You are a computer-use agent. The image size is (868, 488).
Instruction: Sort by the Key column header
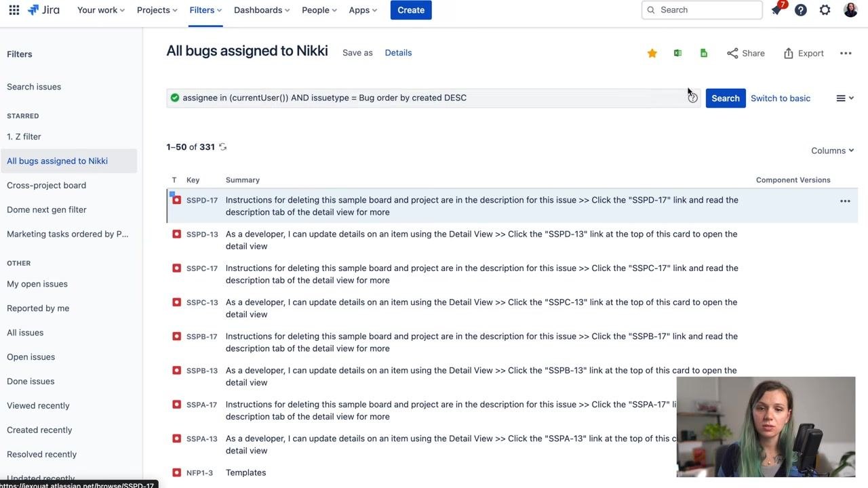pyautogui.click(x=193, y=180)
